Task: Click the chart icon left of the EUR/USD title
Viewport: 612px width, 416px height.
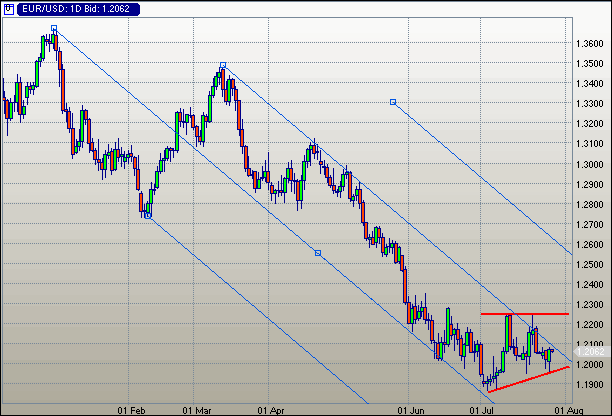Action: tap(9, 8)
